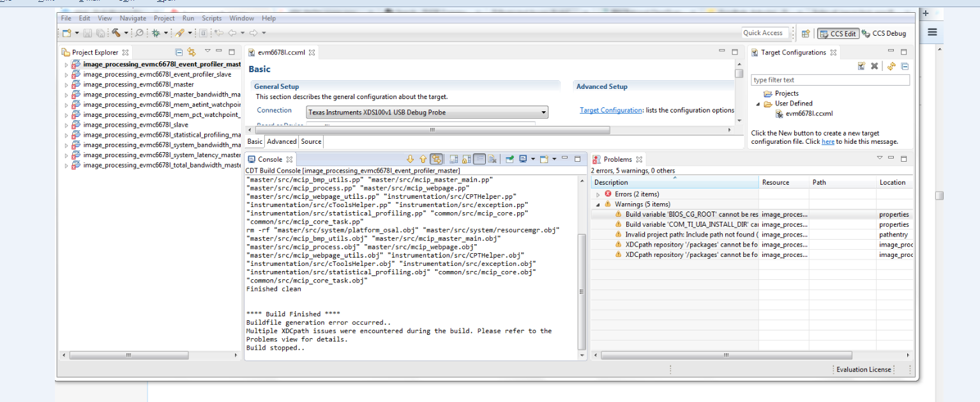Switch to the Advanced tab

coord(282,142)
